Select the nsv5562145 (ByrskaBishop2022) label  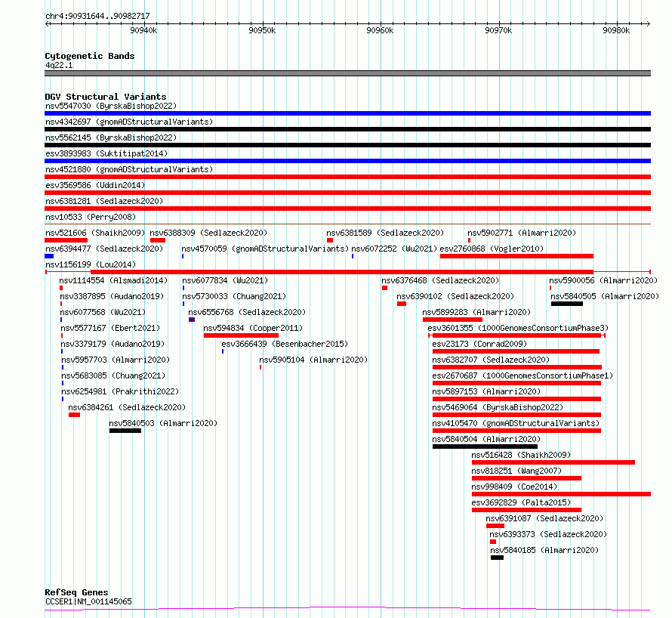point(111,138)
